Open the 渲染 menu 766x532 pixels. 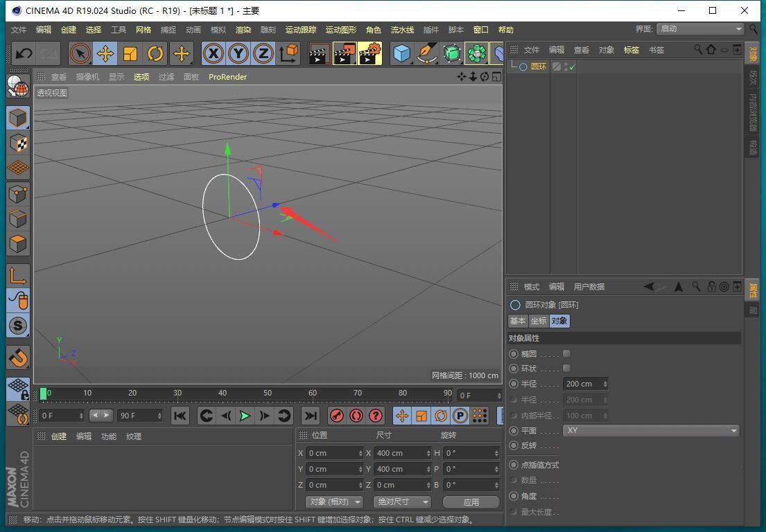click(243, 30)
